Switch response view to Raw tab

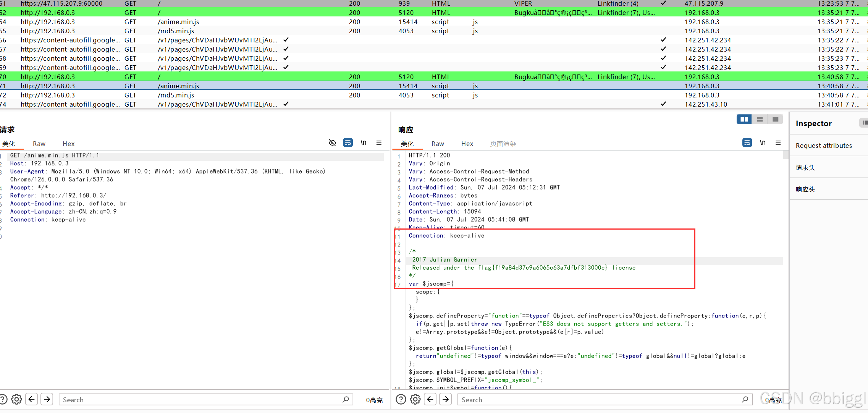[438, 144]
